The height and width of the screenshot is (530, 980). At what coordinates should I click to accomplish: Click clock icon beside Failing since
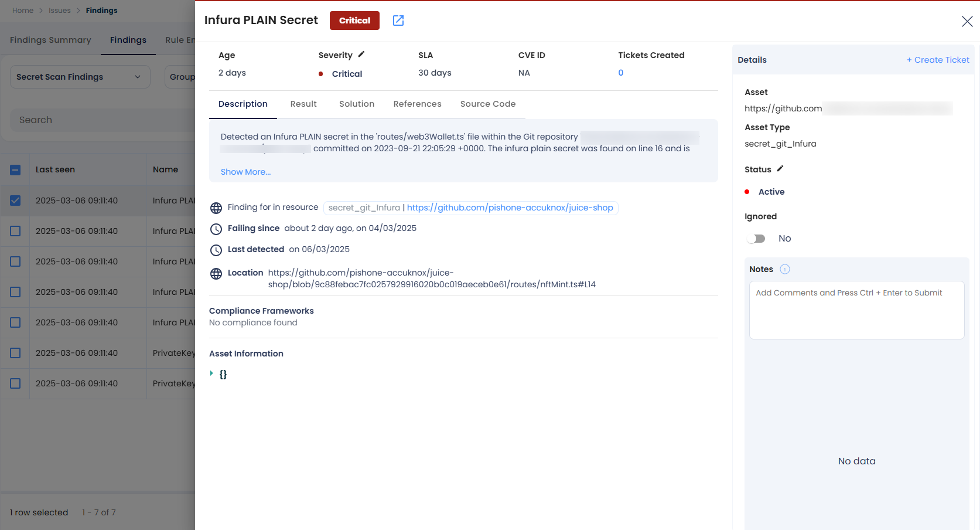pos(216,229)
